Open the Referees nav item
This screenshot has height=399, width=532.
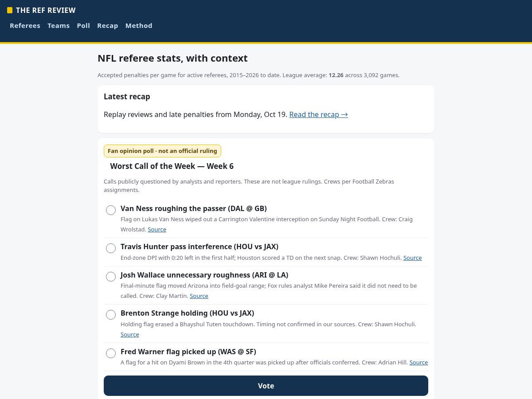coord(25,26)
